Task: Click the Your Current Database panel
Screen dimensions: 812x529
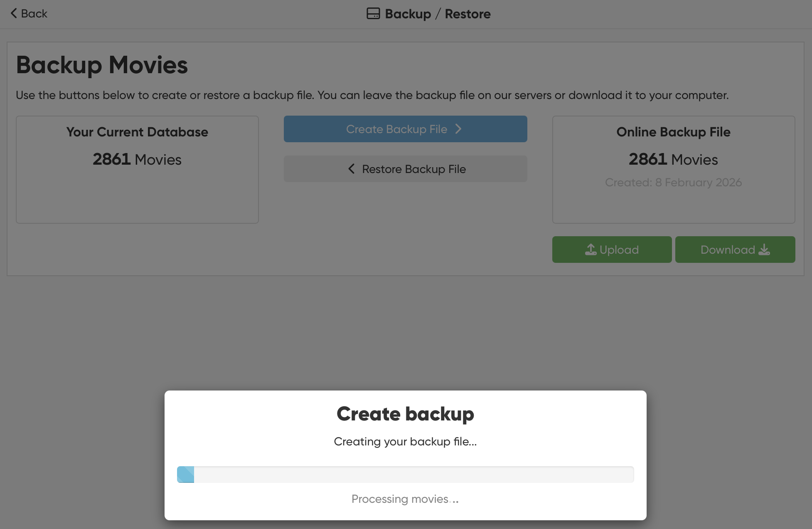Action: 137,169
